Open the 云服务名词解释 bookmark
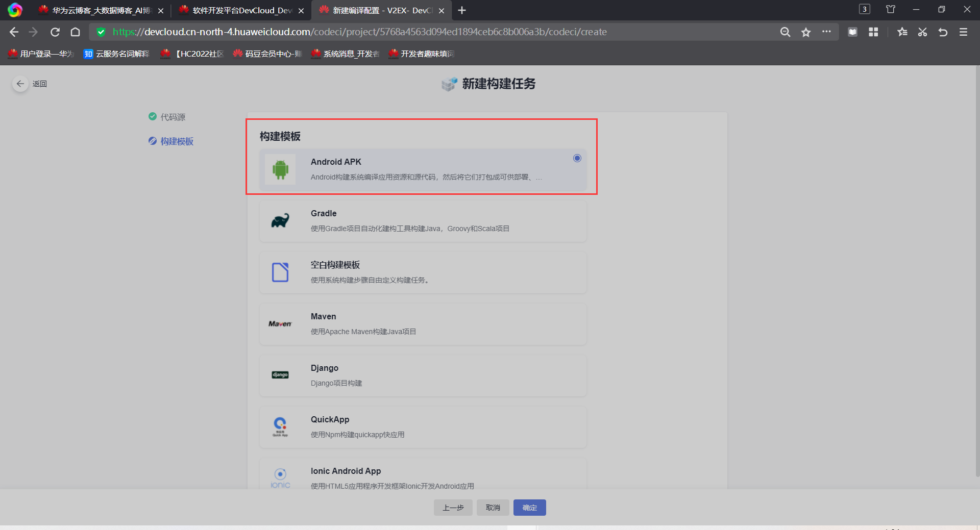Viewport: 980px width, 530px height. 117,54
